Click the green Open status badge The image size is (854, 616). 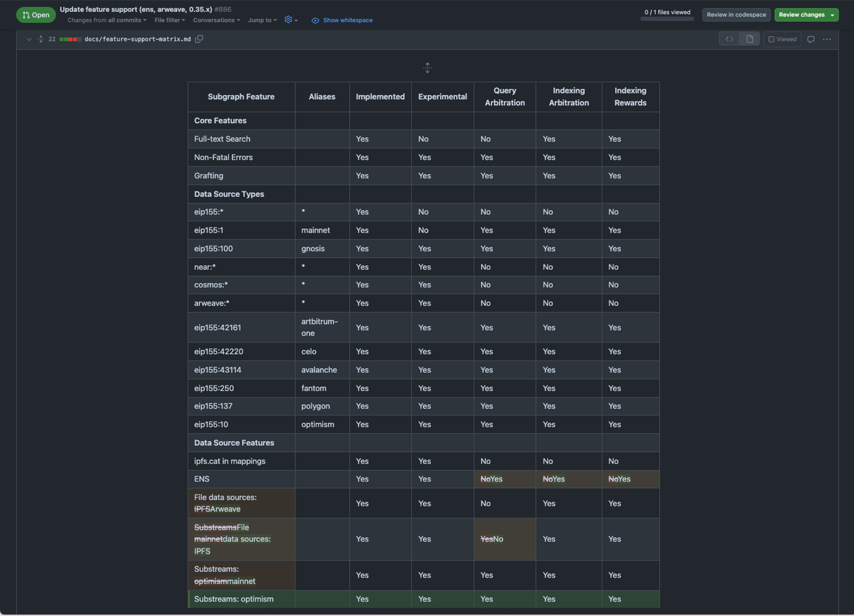(x=36, y=15)
